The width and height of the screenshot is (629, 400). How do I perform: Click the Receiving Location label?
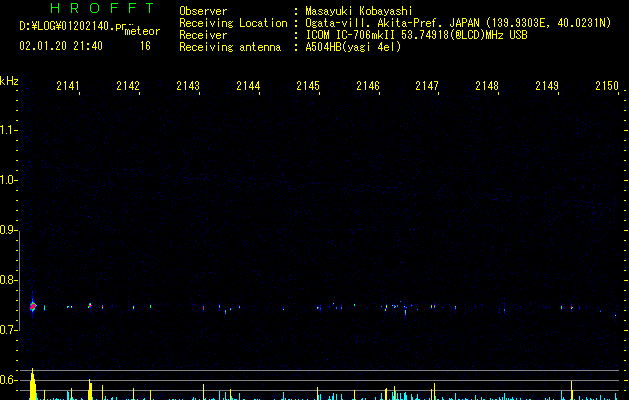click(x=233, y=23)
